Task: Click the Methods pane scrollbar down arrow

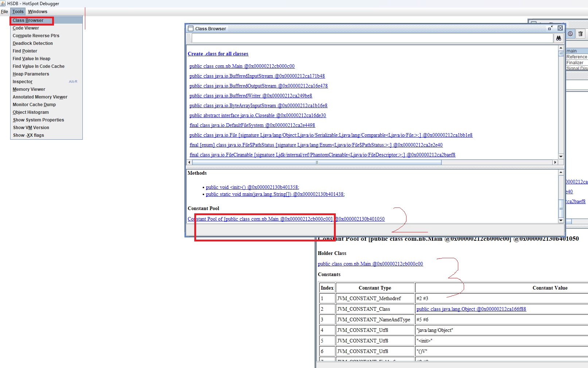Action: pyautogui.click(x=561, y=220)
